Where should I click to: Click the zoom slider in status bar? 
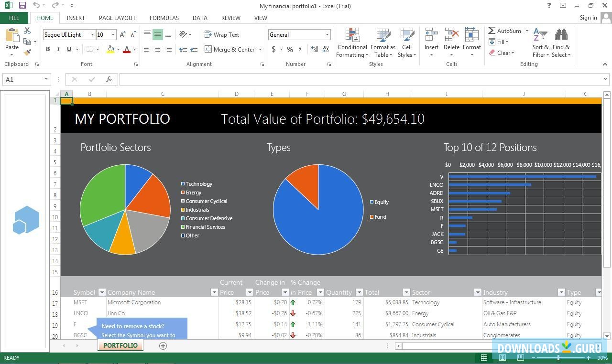[558, 358]
